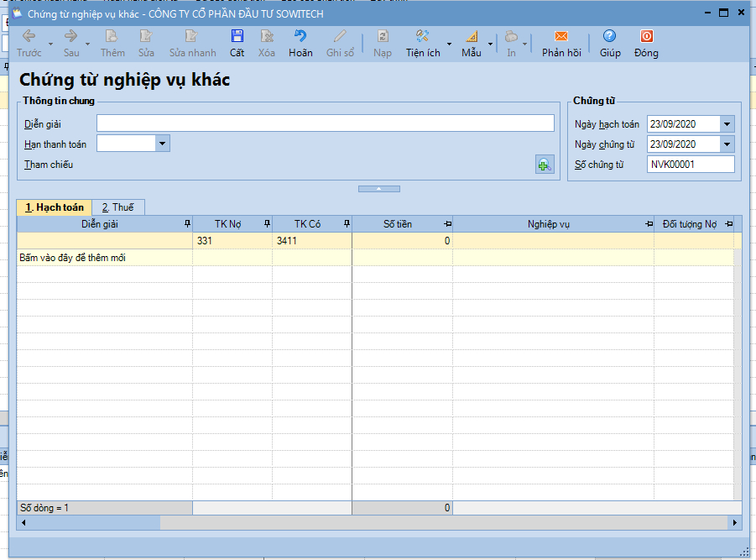
Task: Add a reference with Tham chiếu plus icon
Action: point(545,165)
